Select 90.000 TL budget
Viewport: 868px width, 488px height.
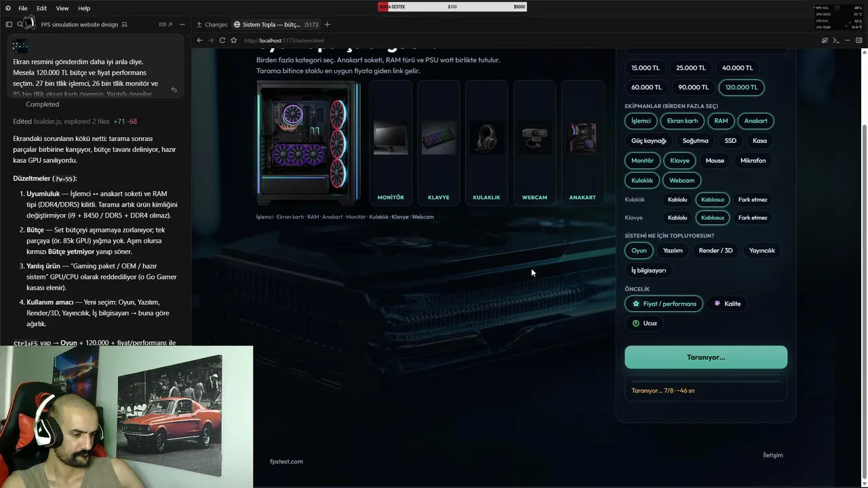694,87
